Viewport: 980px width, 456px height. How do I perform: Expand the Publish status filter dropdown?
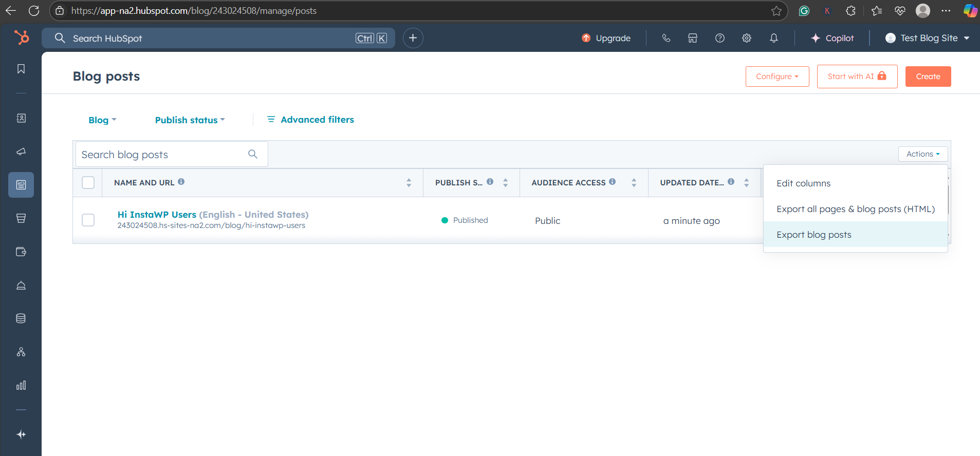(190, 120)
